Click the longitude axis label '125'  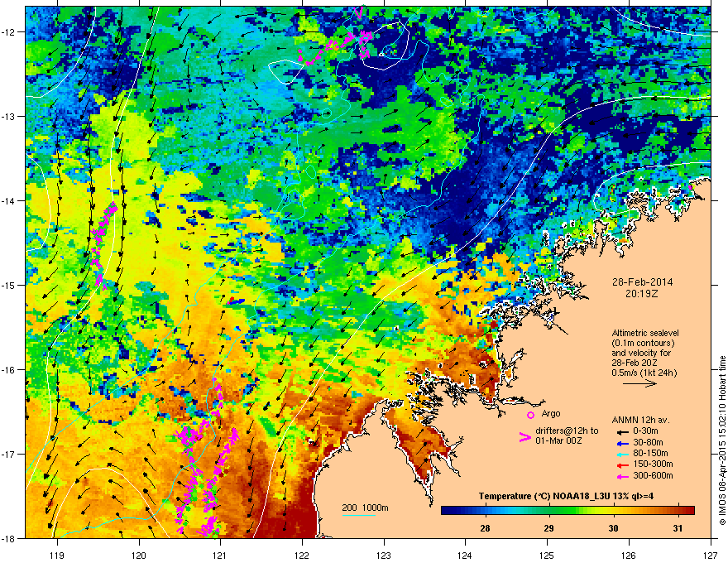(547, 555)
